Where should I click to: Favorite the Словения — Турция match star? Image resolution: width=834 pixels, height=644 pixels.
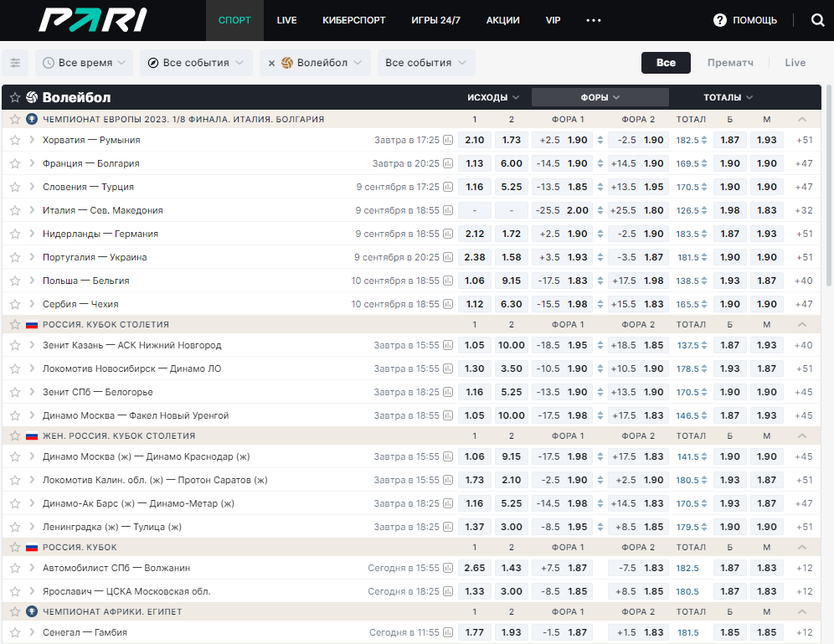pyautogui.click(x=15, y=187)
